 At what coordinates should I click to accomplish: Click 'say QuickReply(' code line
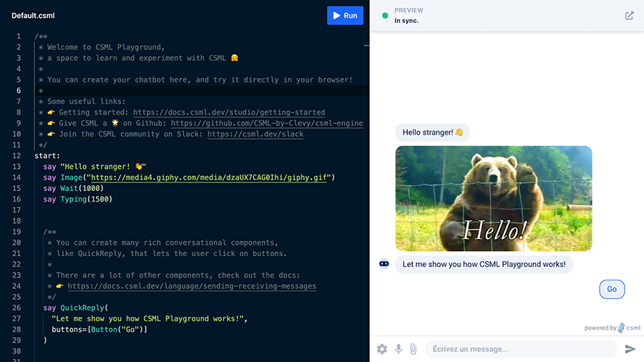[76, 308]
